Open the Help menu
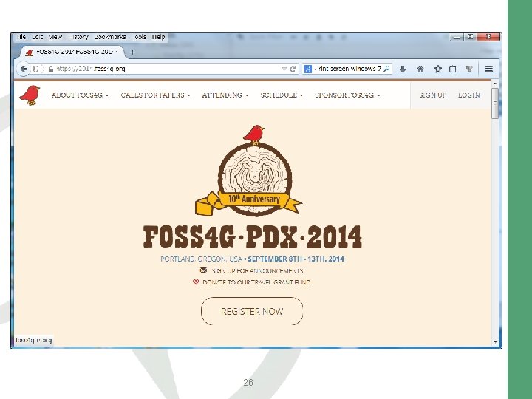 pyautogui.click(x=158, y=37)
